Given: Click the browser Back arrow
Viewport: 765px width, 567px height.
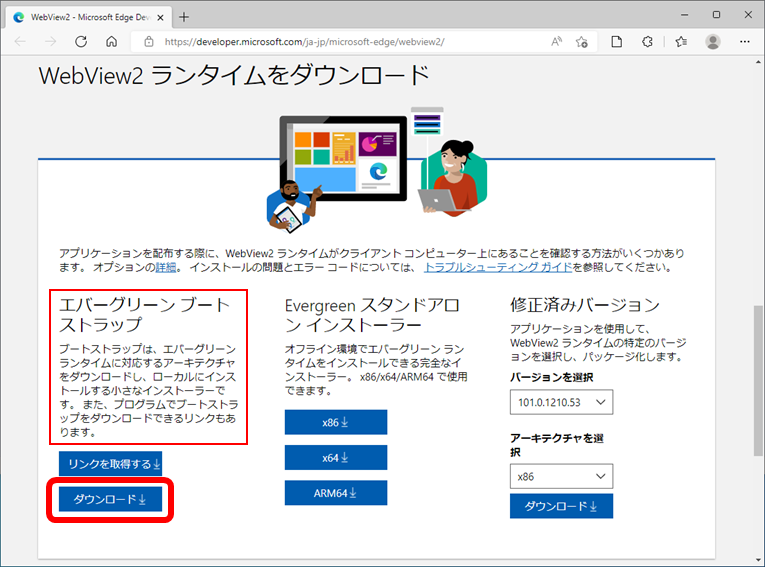Looking at the screenshot, I should tap(20, 41).
